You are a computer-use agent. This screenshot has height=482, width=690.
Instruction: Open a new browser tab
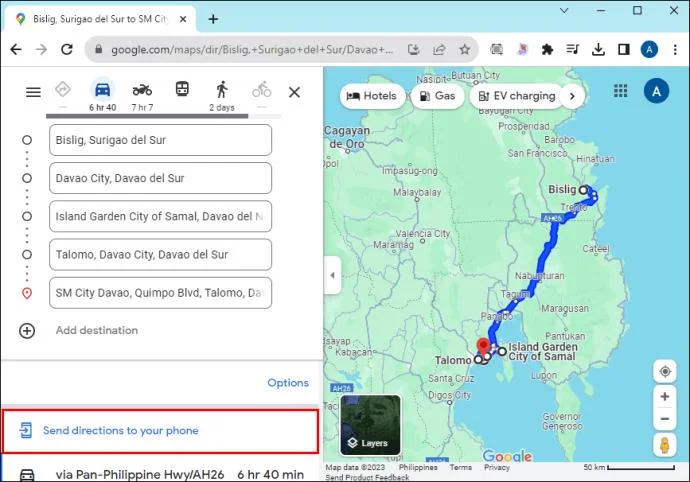pos(213,19)
